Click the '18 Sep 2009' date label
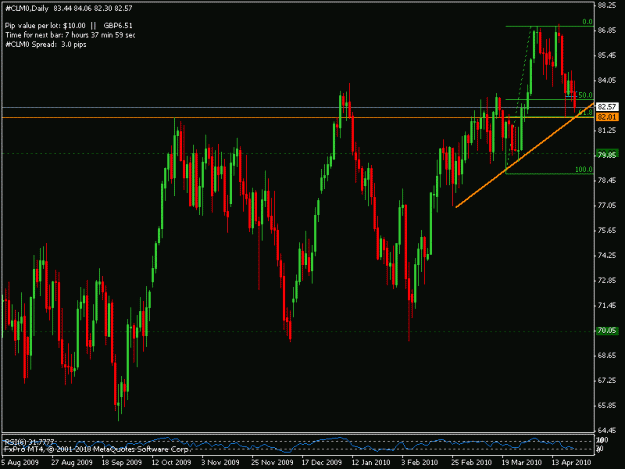This screenshot has height=469, width=625. (x=122, y=463)
